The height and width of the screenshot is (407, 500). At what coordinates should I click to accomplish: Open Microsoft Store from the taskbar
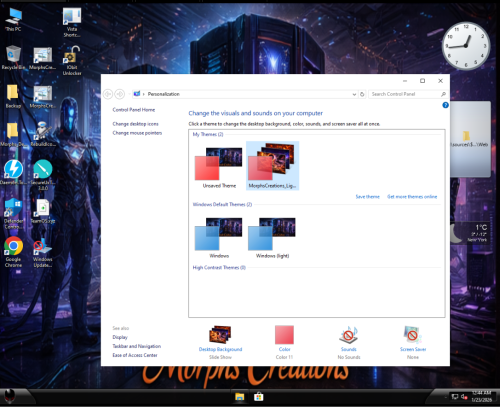click(x=258, y=397)
